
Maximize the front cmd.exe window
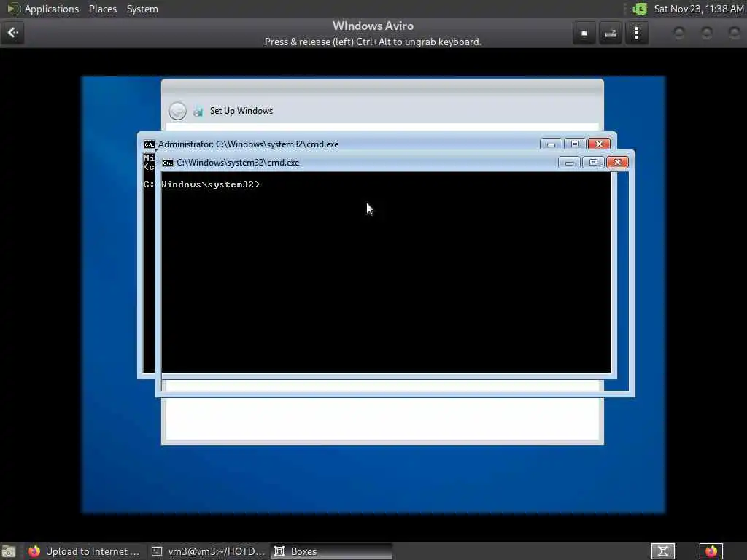593,163
